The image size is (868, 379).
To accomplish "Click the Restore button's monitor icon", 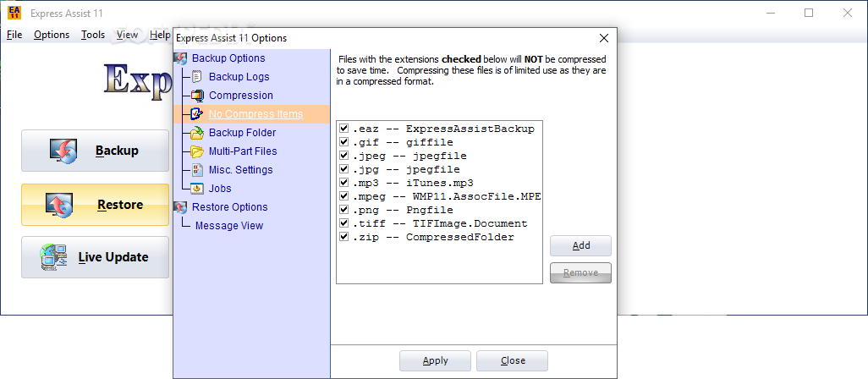I will [59, 205].
